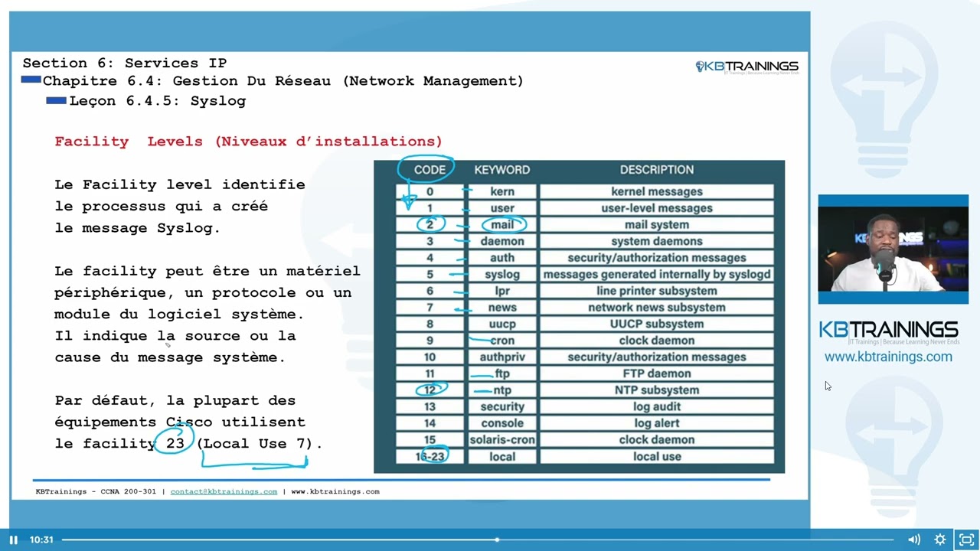This screenshot has width=980, height=551.
Task: Click 'KBTrainings - CCNA 200-301' footer text
Action: pyautogui.click(x=96, y=491)
